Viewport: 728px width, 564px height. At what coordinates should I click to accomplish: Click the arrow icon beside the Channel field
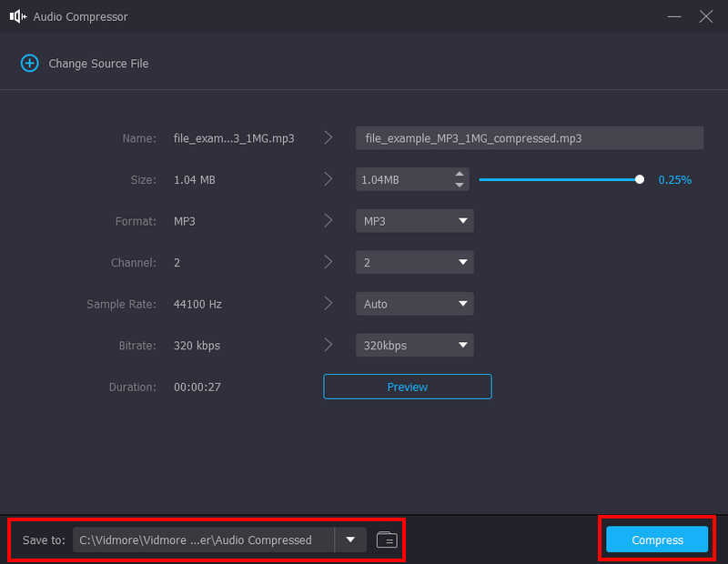coord(329,262)
